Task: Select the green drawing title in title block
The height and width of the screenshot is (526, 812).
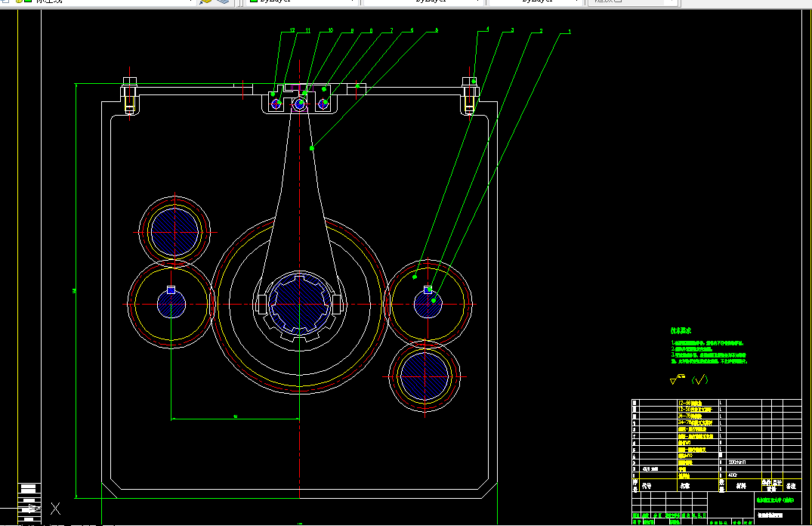Action: (775, 500)
